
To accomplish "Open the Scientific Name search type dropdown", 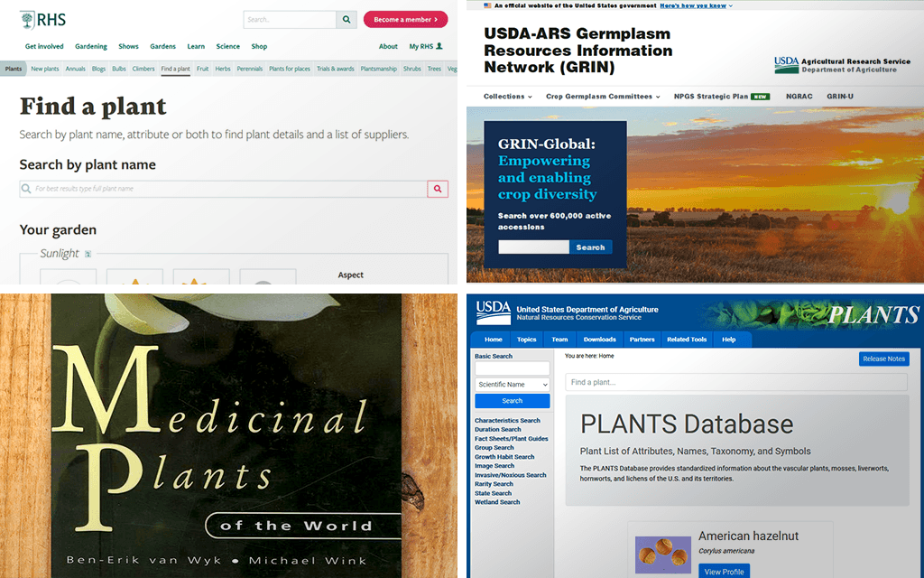I will pyautogui.click(x=512, y=385).
